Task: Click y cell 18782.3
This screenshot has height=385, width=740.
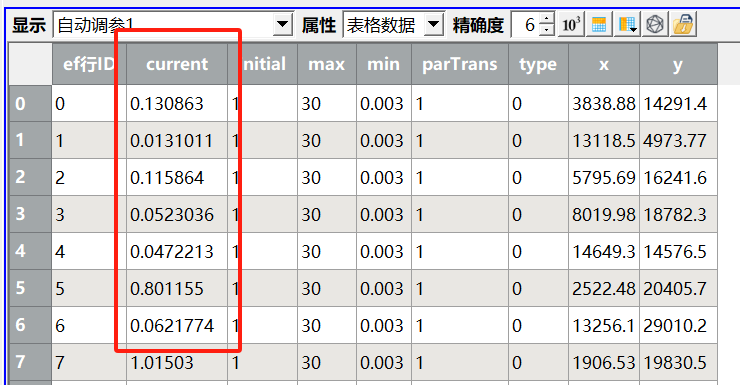Action: 678,214
